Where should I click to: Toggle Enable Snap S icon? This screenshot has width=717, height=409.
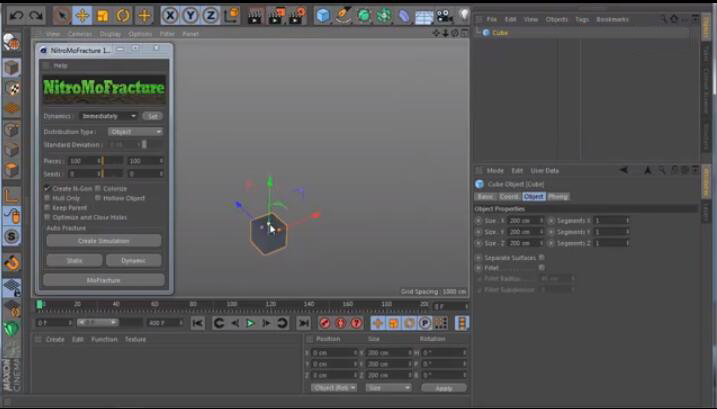pyautogui.click(x=12, y=237)
